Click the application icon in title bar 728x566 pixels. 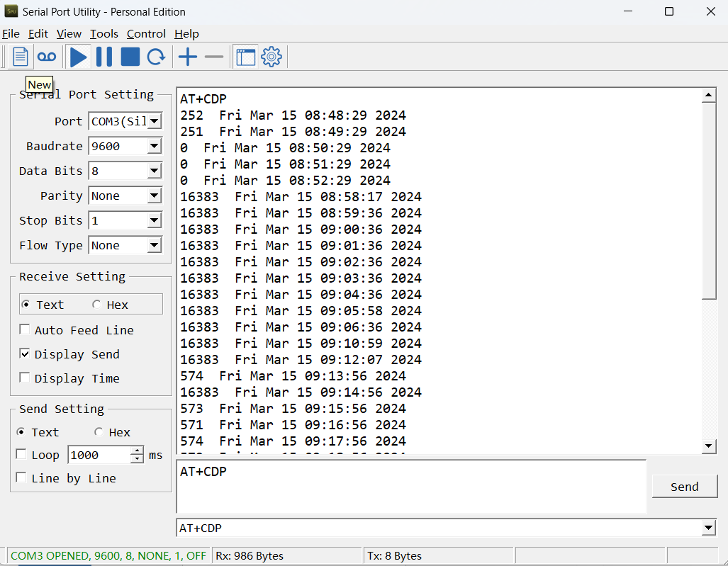coord(11,11)
